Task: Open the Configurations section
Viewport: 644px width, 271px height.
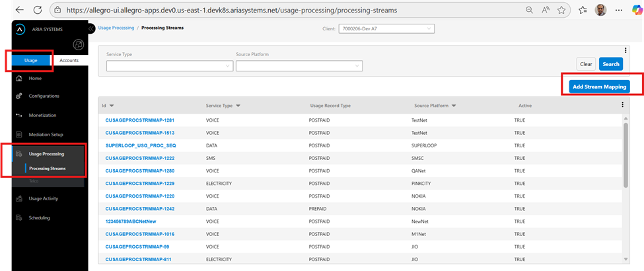Action: pyautogui.click(x=44, y=96)
